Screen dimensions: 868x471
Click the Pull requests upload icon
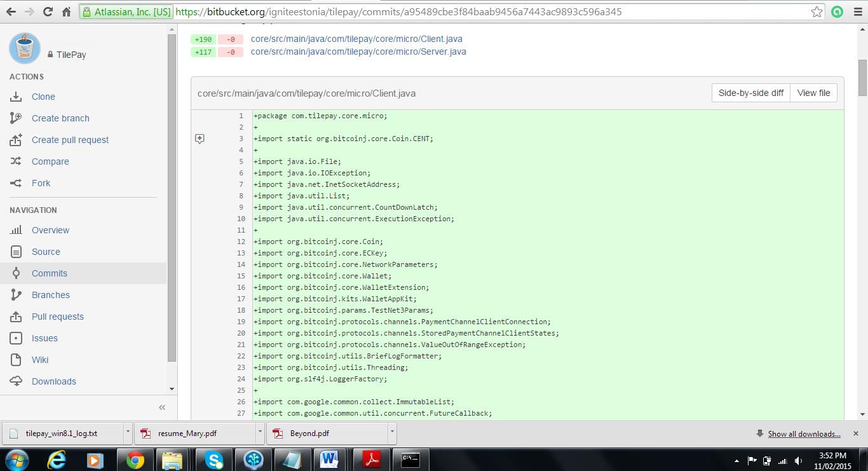(17, 317)
